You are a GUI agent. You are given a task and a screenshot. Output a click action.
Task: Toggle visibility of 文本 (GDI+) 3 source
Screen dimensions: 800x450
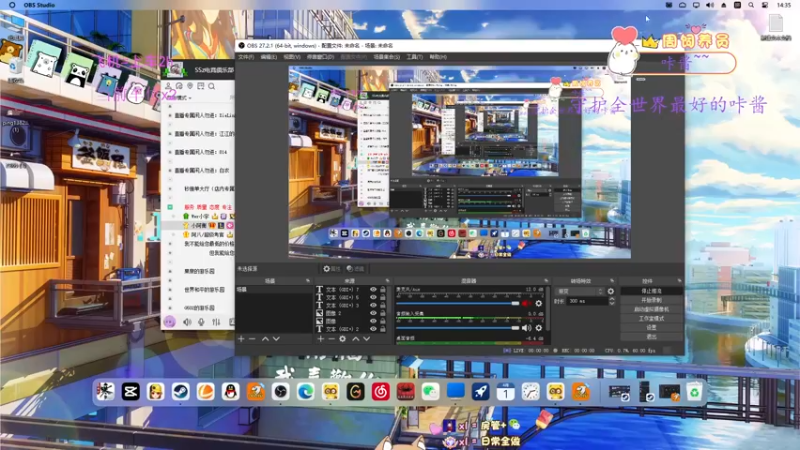373,305
